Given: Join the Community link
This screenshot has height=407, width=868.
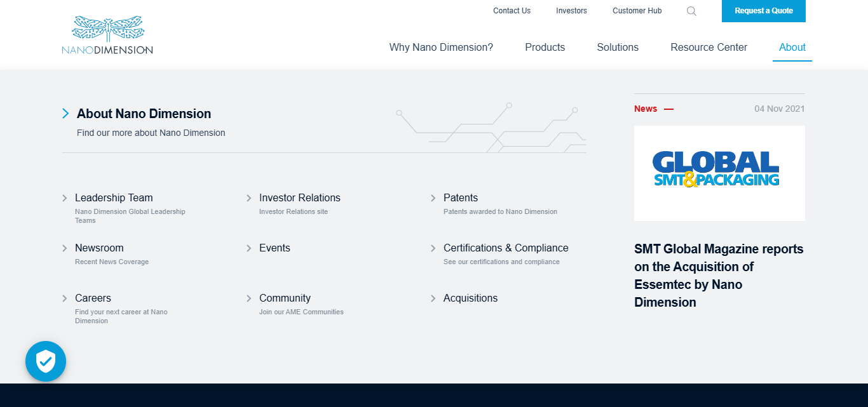Looking at the screenshot, I should click(x=285, y=298).
